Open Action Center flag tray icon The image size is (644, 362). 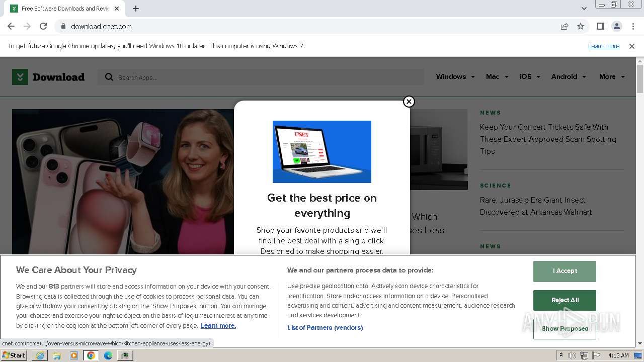click(596, 355)
